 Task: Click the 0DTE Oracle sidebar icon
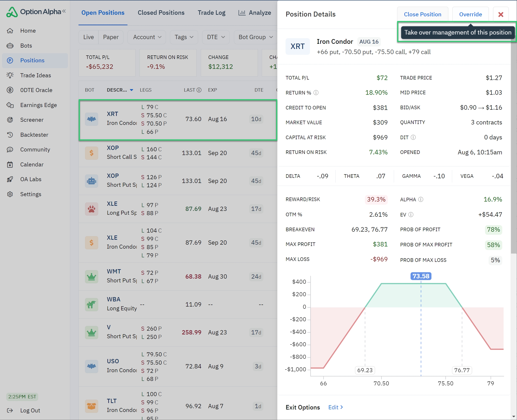click(x=10, y=90)
